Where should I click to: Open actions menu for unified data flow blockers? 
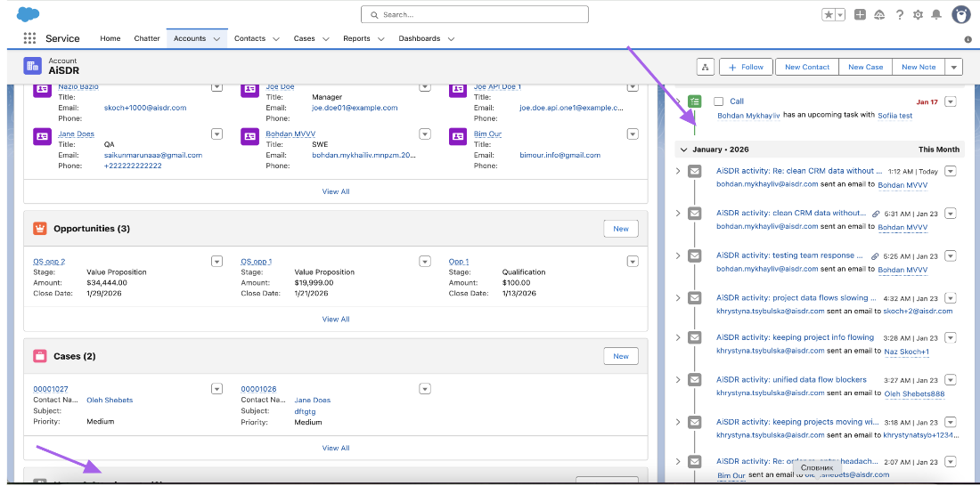(951, 380)
